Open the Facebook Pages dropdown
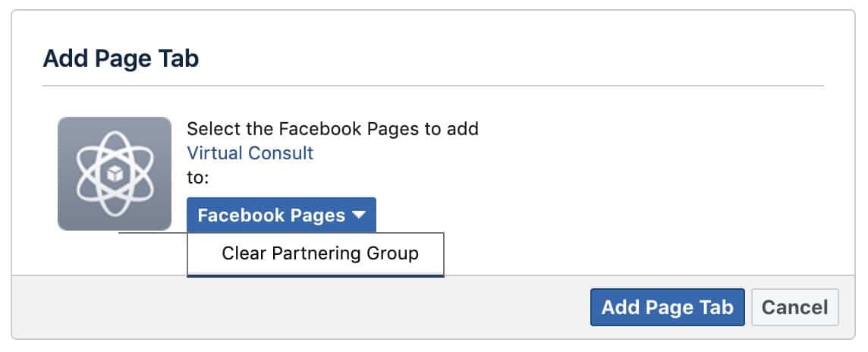The width and height of the screenshot is (868, 352). click(281, 215)
